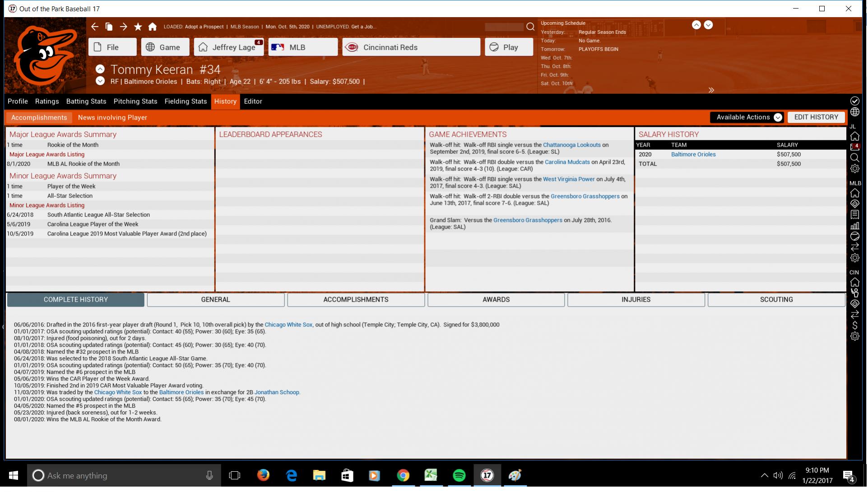Open the CIN team home icon
The image size is (868, 492).
click(x=854, y=282)
